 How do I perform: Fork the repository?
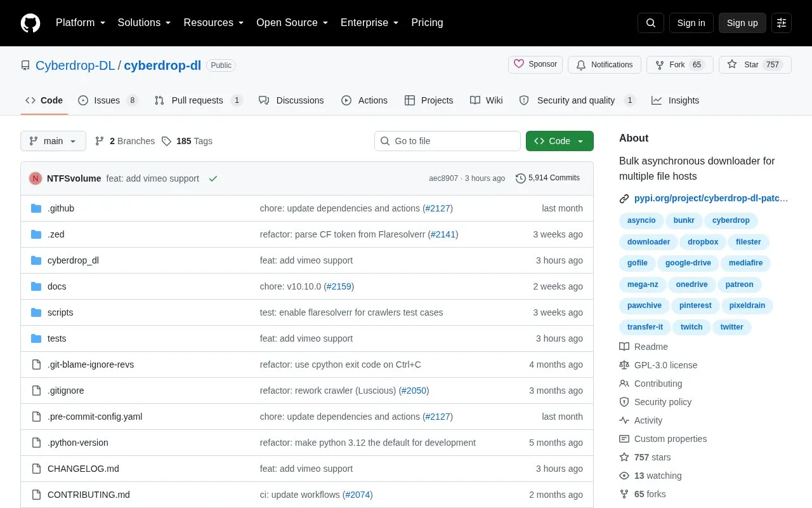click(x=680, y=65)
